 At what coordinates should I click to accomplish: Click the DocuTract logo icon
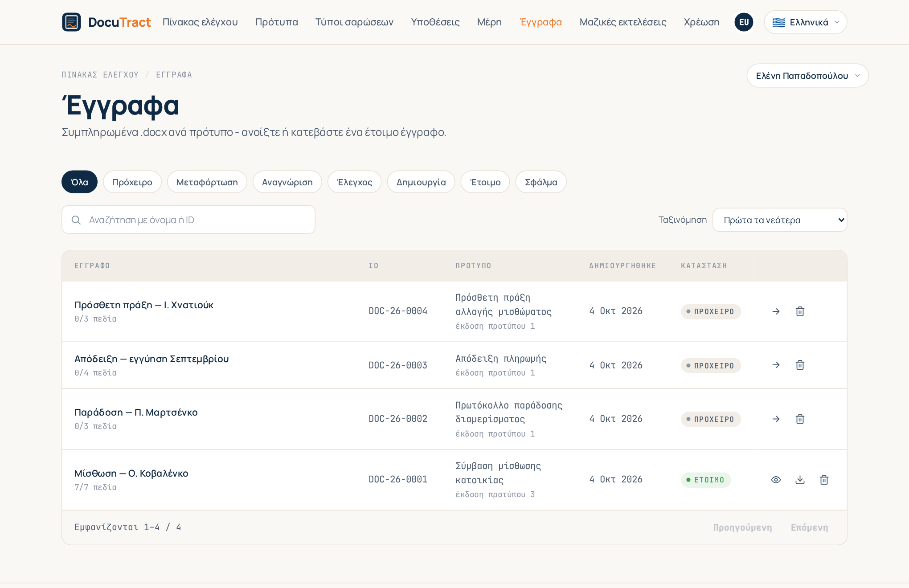(71, 22)
